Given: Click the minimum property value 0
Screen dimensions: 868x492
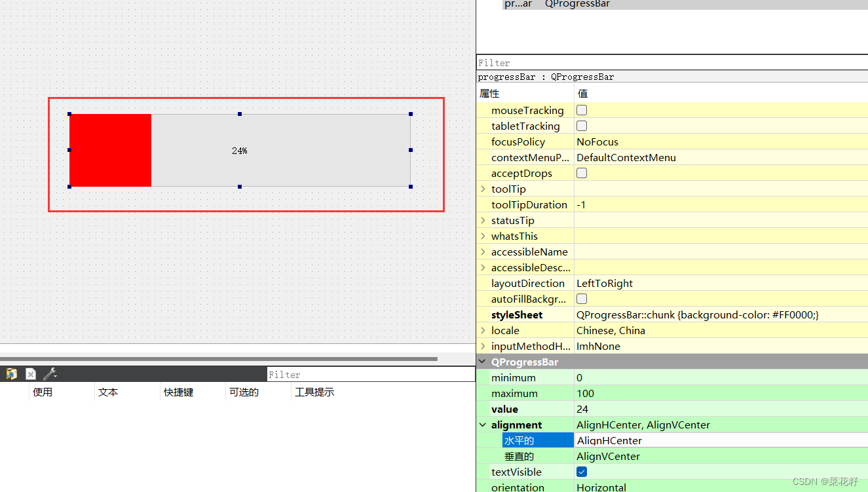Looking at the screenshot, I should (580, 377).
